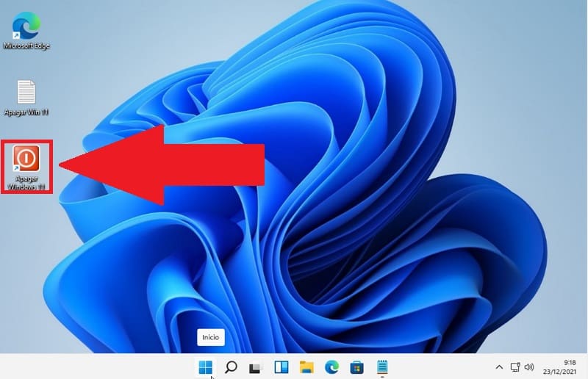Launch Edge from the taskbar
The height and width of the screenshot is (379, 588).
331,367
